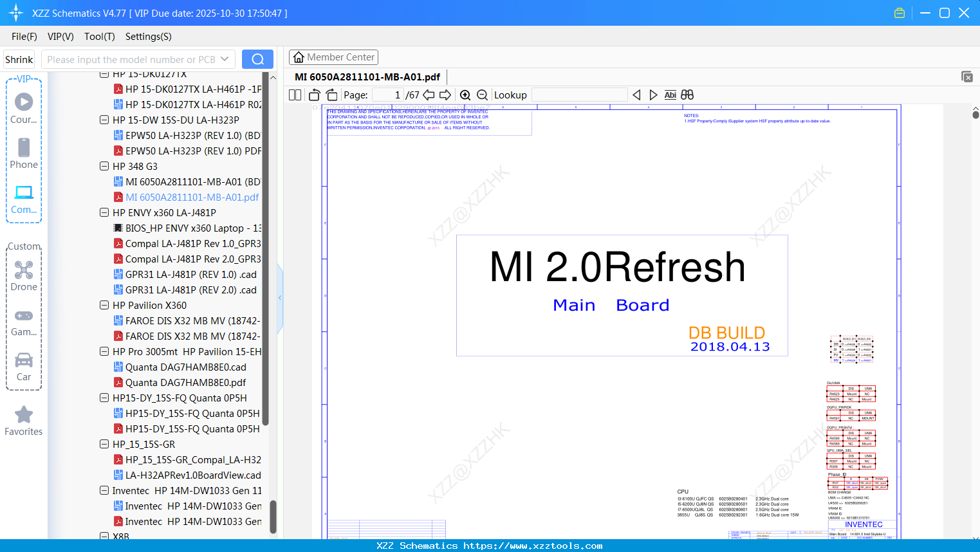
Task: Collapse HP_15_15S-GR node
Action: 104,444
